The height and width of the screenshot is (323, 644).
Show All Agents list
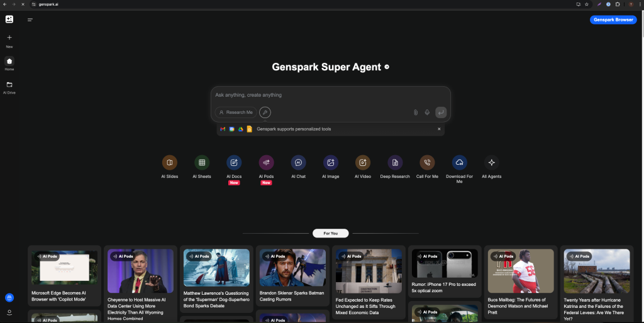click(x=492, y=163)
